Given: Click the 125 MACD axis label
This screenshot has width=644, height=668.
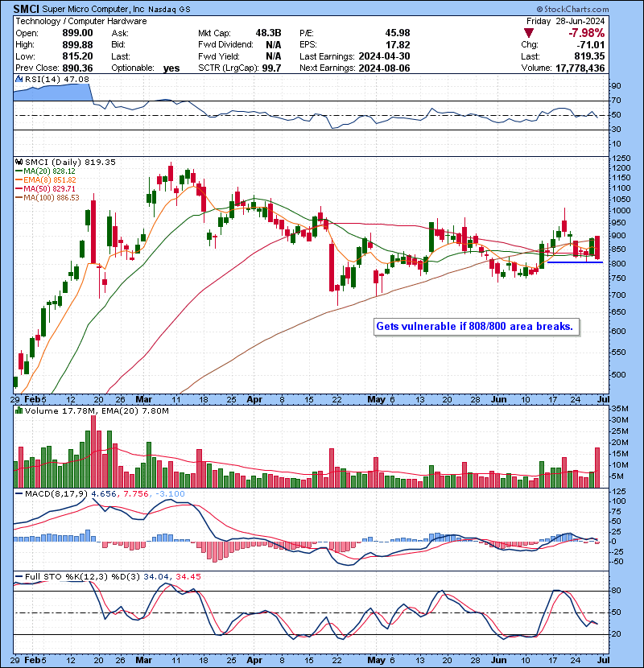Looking at the screenshot, I should point(618,492).
